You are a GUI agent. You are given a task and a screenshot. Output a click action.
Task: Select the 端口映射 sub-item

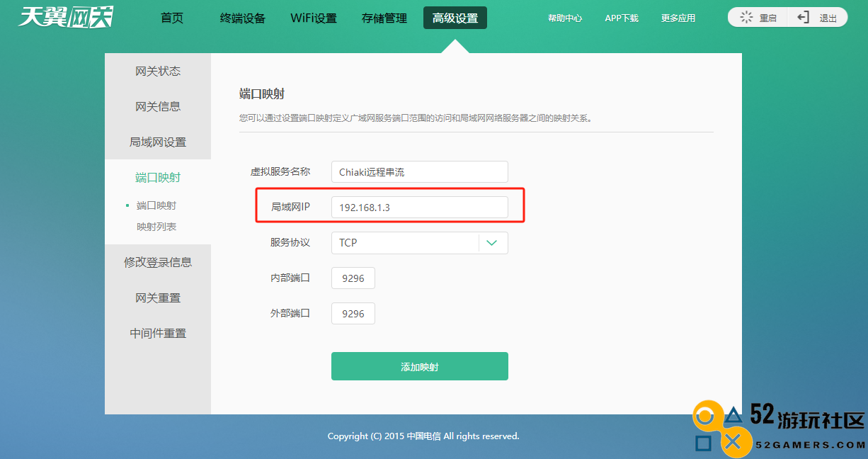156,205
